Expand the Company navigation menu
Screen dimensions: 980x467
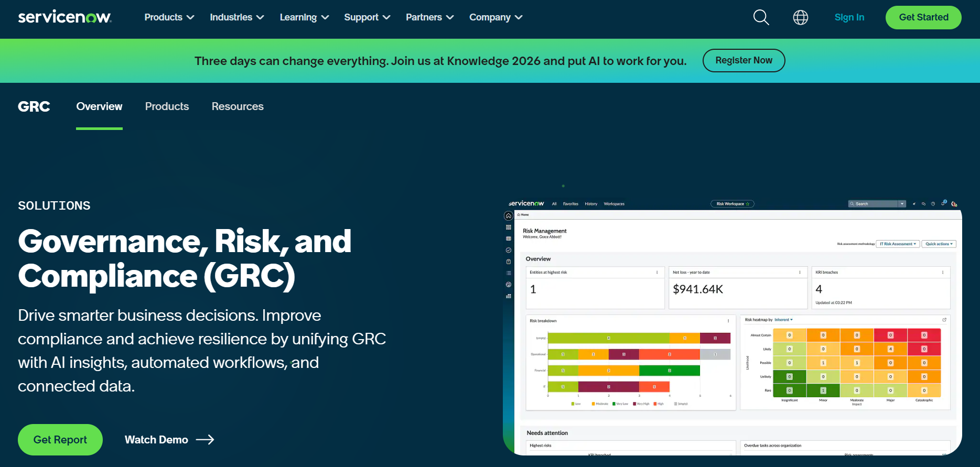click(x=496, y=17)
